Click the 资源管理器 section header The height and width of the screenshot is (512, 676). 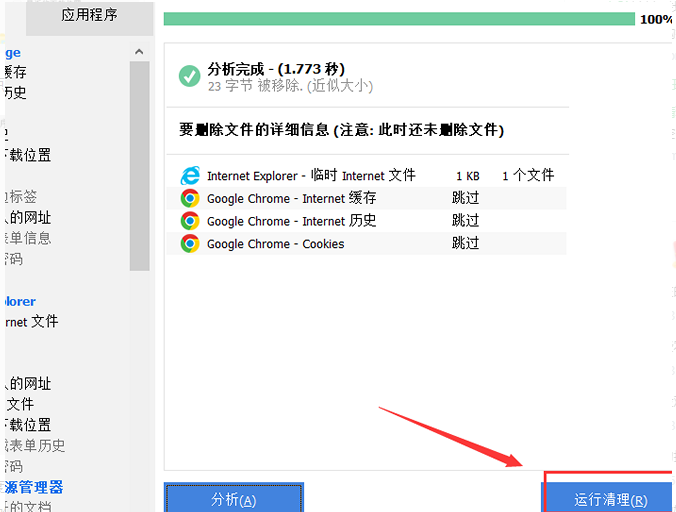34,487
